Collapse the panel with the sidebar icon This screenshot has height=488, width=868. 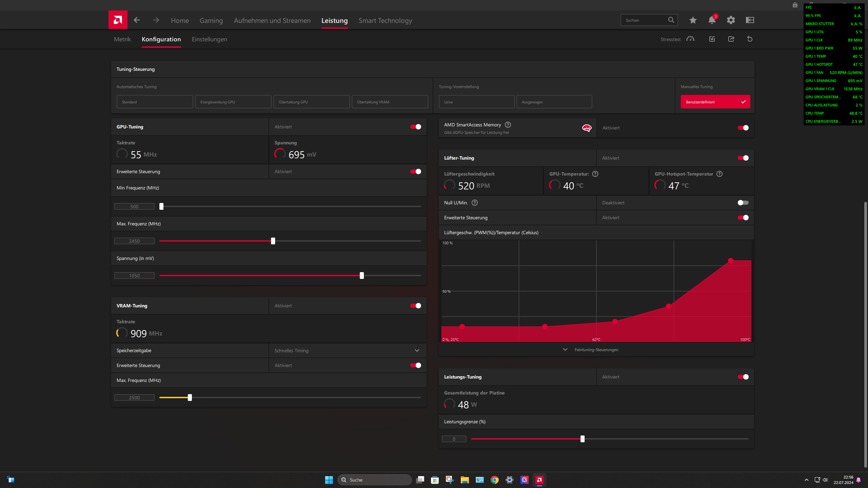750,20
